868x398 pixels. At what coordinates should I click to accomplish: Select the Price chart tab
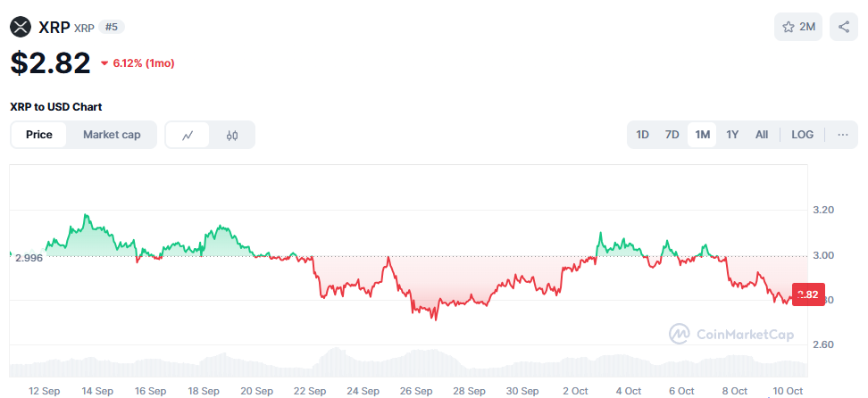(x=39, y=135)
